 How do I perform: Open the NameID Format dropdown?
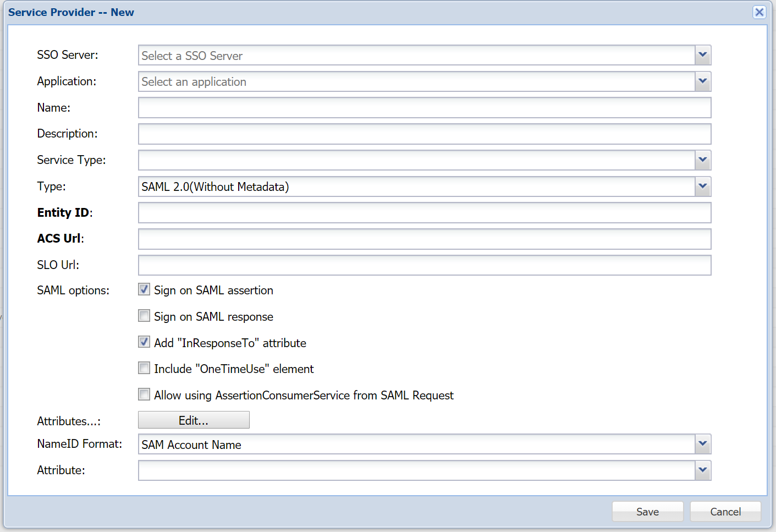tap(702, 444)
